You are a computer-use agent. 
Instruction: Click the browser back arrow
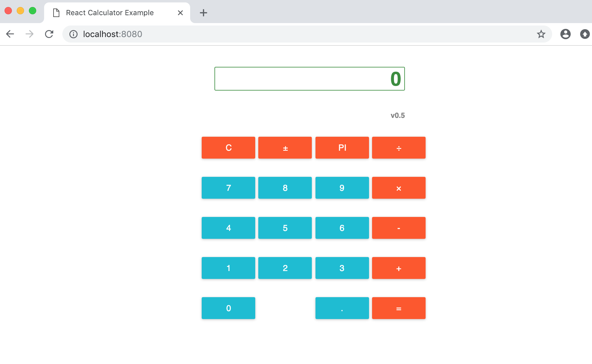(10, 34)
